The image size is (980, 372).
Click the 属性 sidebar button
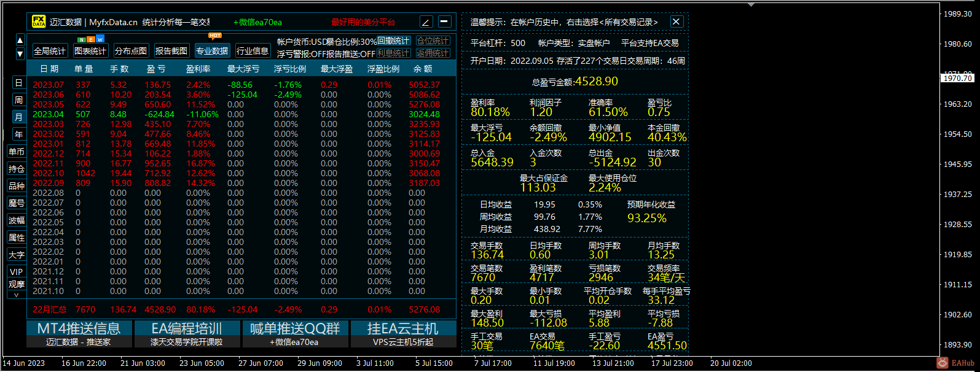(17, 238)
